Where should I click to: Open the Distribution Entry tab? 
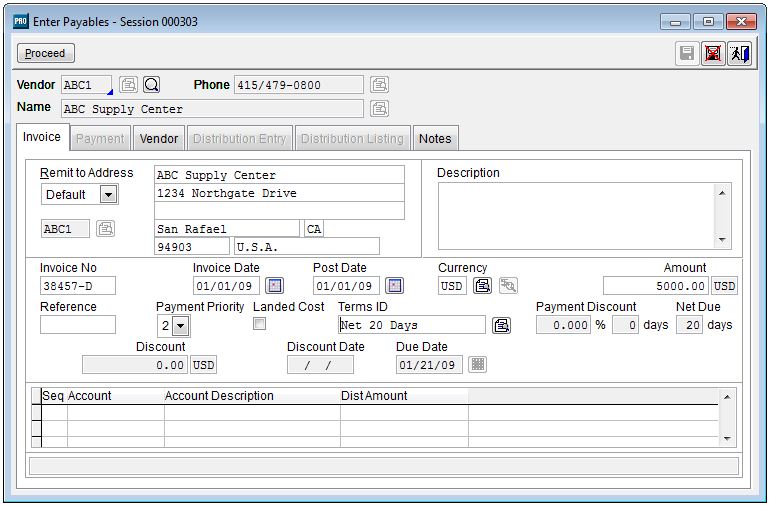(240, 139)
